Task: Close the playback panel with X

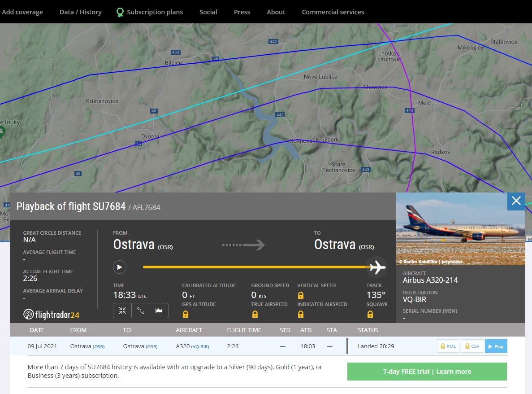Action: tap(516, 201)
